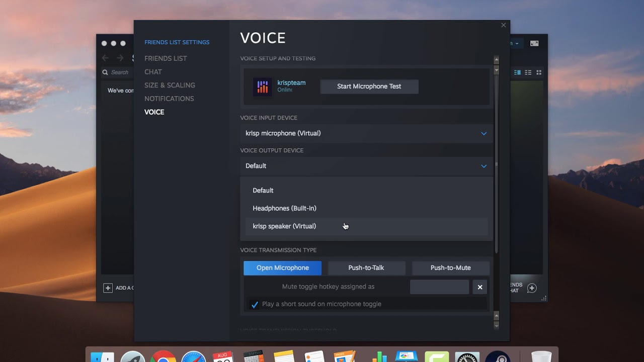Open Calendar from the dock
The width and height of the screenshot is (644, 362).
(x=223, y=357)
